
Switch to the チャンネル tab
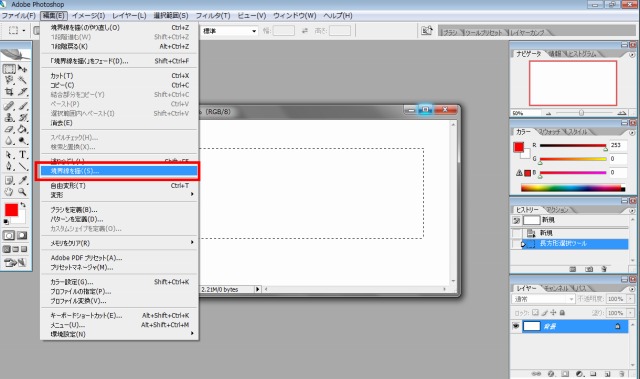tap(556, 288)
